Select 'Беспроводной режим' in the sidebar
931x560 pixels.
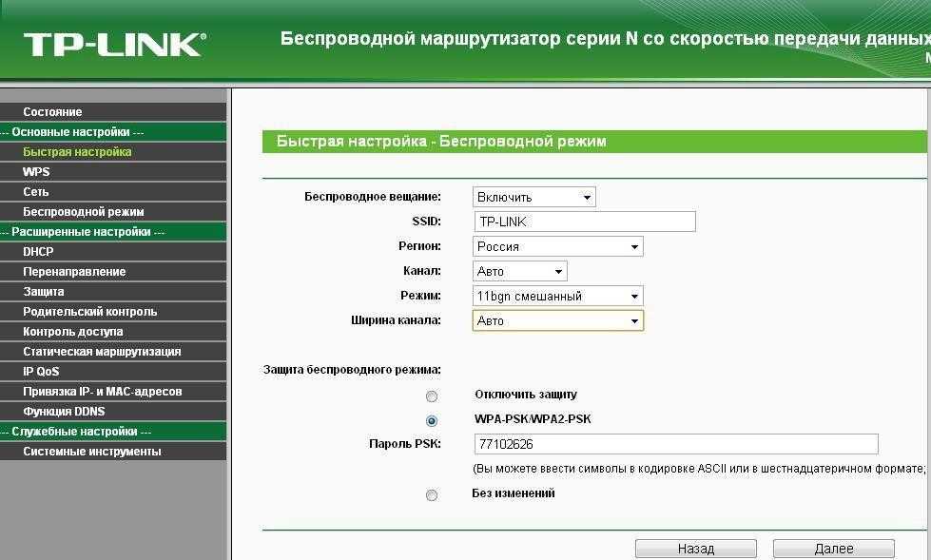84,212
